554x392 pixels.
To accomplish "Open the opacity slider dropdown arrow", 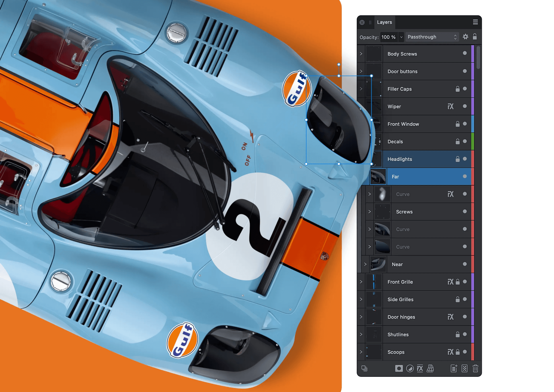I will coord(401,37).
